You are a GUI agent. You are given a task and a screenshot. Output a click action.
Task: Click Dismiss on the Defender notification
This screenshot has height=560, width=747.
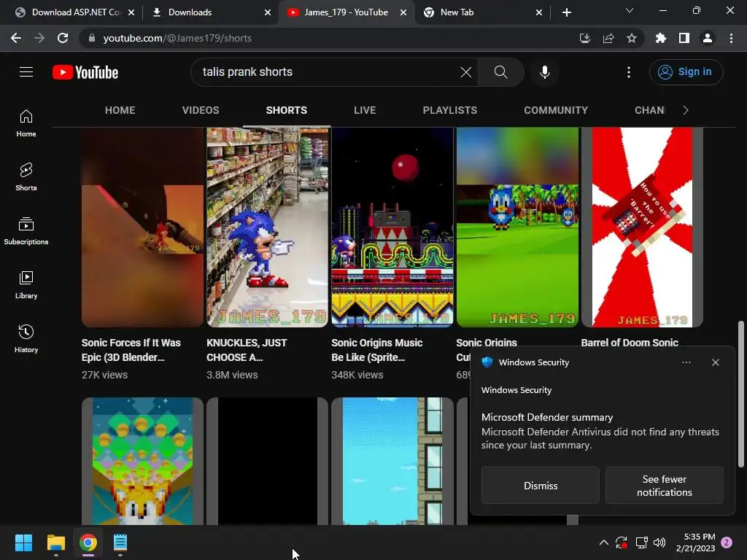tap(541, 485)
